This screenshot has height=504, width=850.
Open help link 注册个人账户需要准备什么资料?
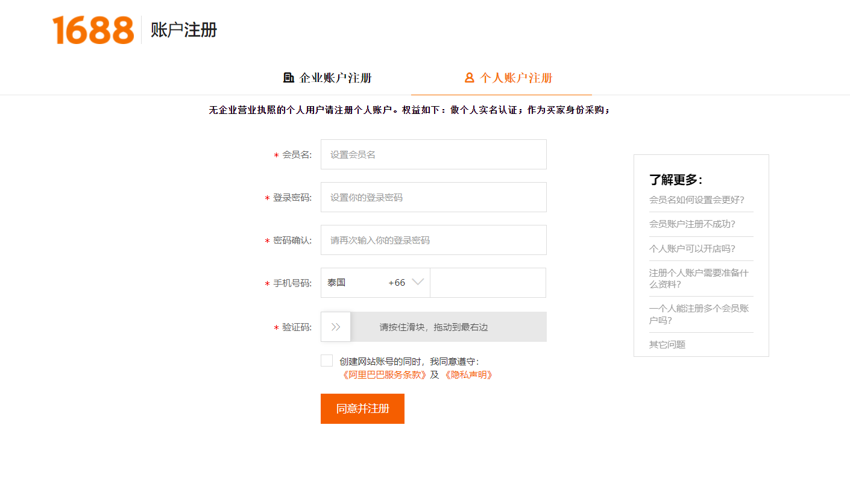tap(699, 279)
